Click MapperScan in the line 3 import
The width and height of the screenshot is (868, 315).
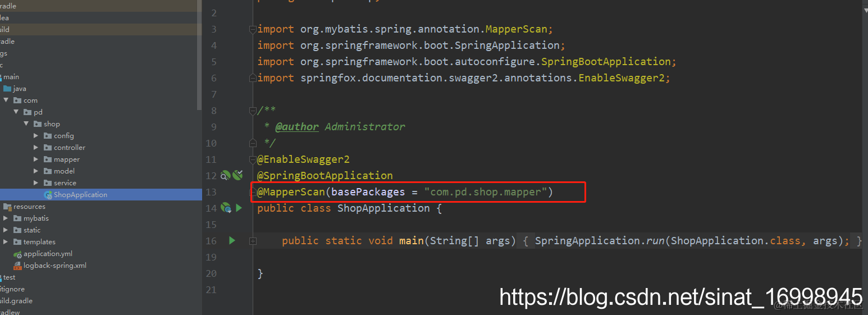516,29
